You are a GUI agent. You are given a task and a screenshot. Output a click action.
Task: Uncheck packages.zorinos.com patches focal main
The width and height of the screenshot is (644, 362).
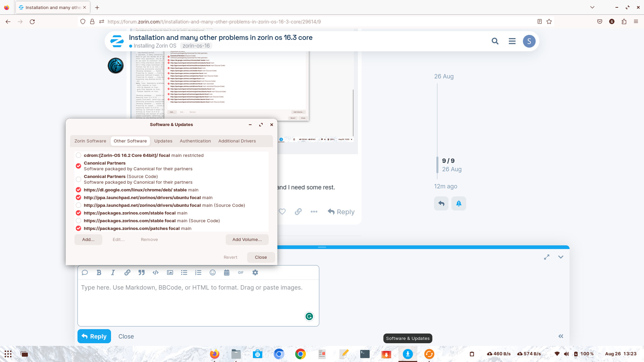pyautogui.click(x=78, y=228)
